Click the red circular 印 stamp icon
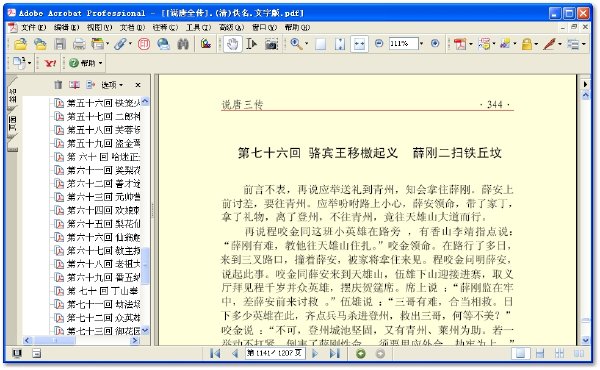600x370 pixels. (x=144, y=44)
